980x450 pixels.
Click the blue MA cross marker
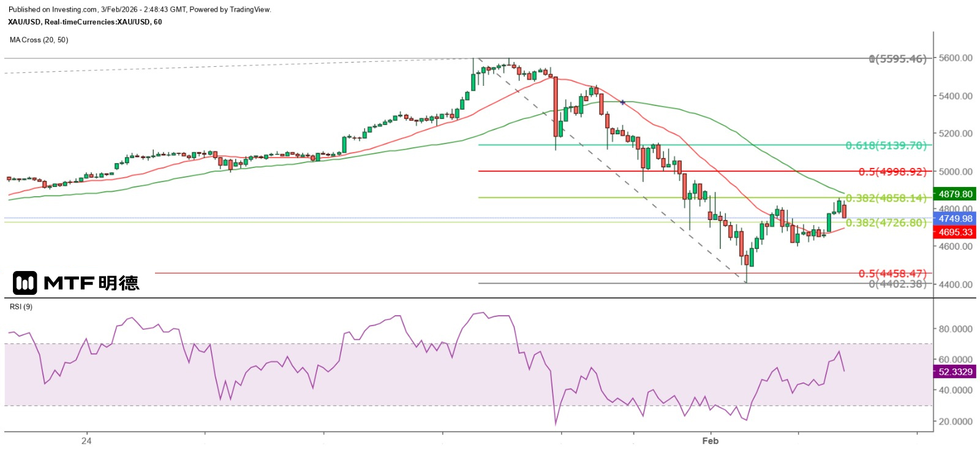point(623,102)
